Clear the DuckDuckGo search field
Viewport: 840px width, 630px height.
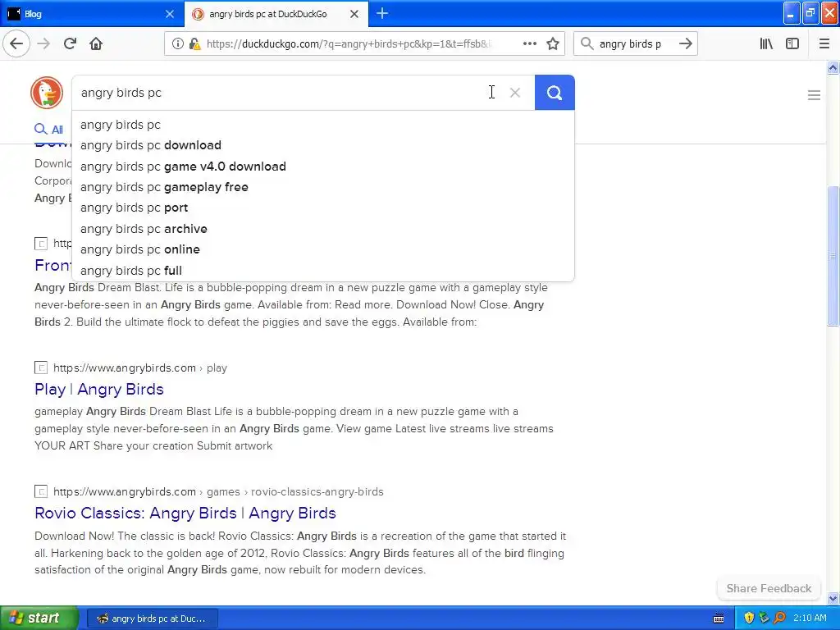pyautogui.click(x=515, y=93)
